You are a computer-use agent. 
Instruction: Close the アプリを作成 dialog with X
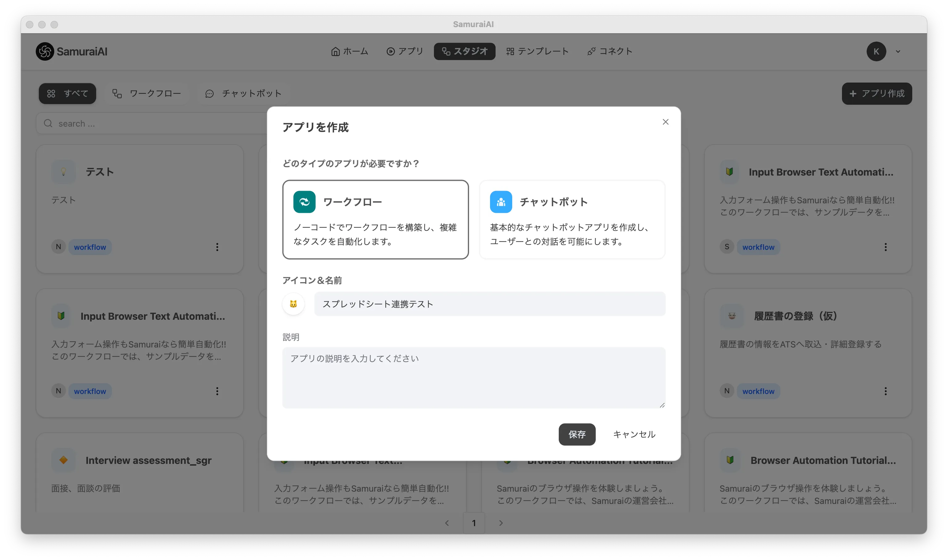(665, 122)
